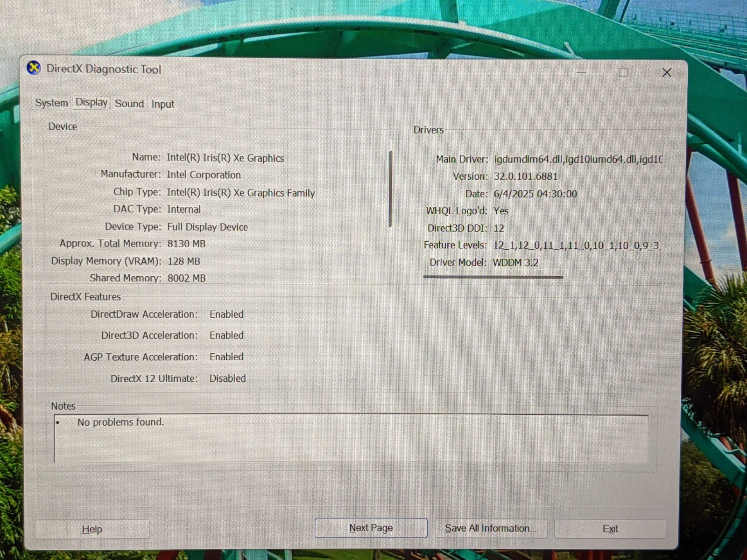Click the 'No problems found.' note
The image size is (747, 560).
[x=121, y=422]
